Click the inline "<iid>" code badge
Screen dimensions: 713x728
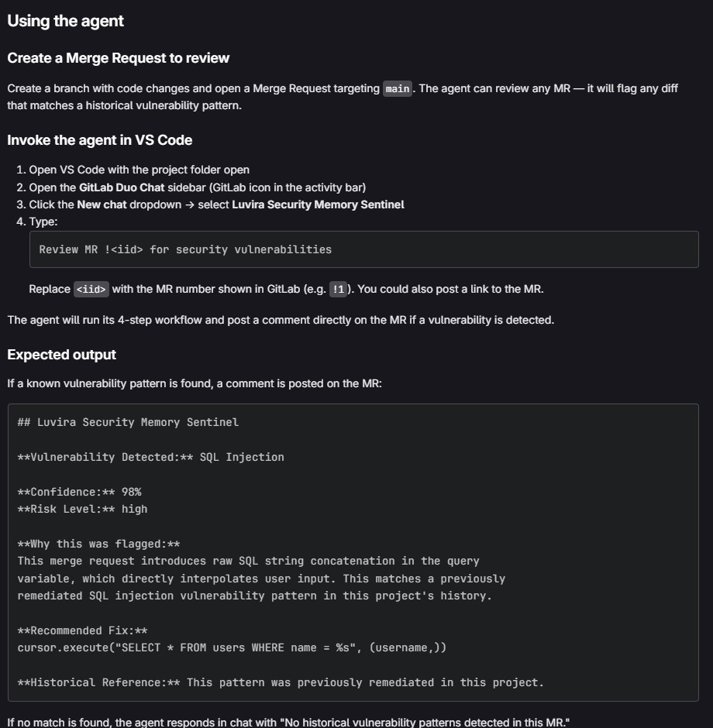click(92, 290)
